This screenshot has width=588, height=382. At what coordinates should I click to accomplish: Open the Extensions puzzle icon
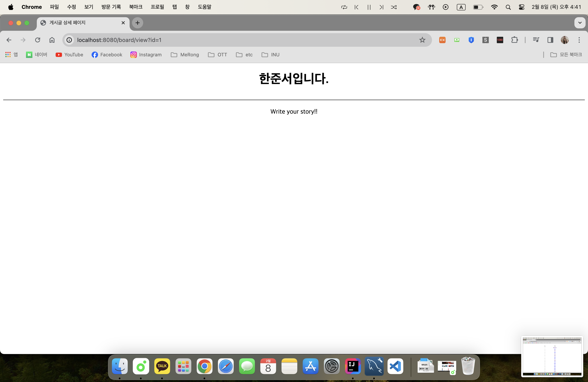point(514,40)
